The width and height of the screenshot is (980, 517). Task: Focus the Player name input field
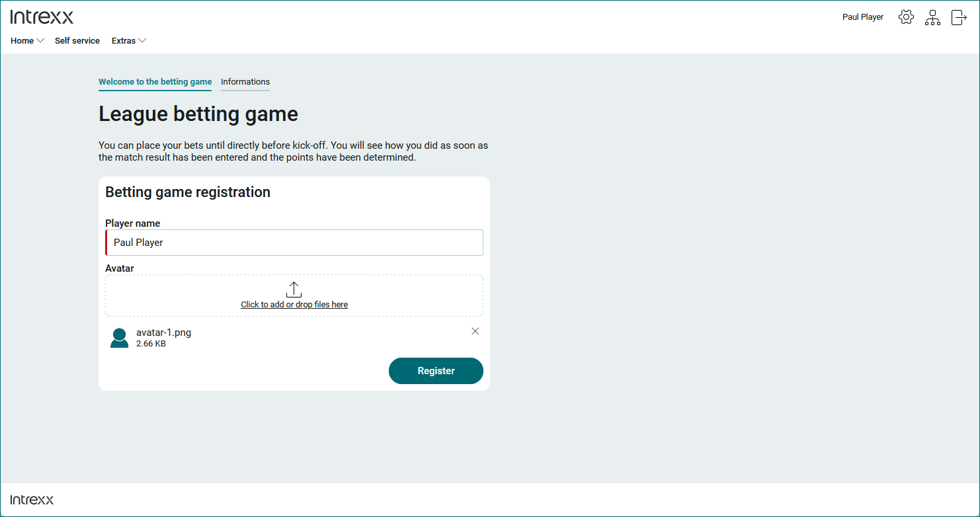[294, 243]
